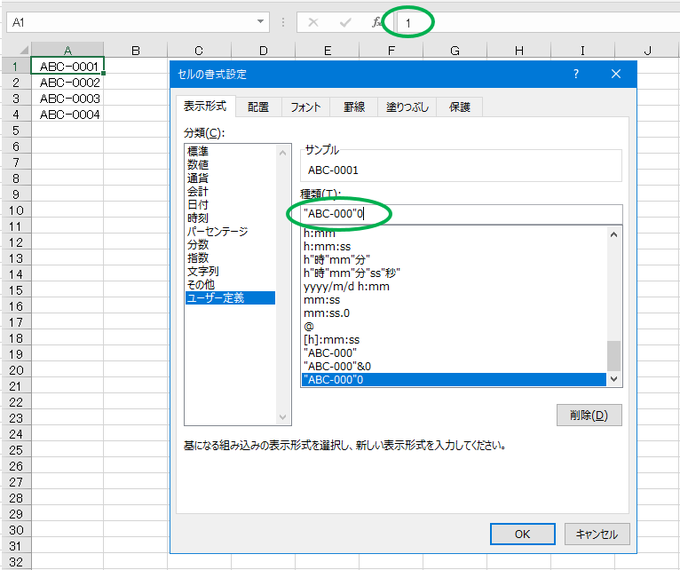Switch to the 保護 tab

click(x=460, y=107)
